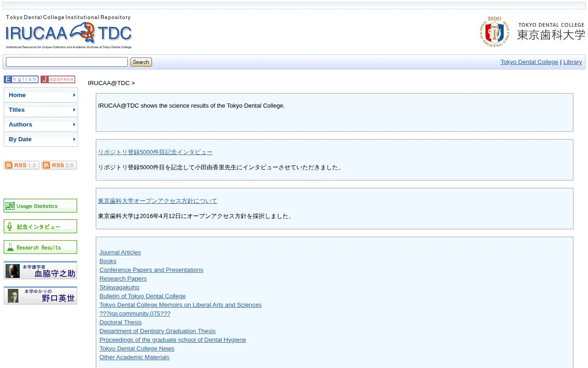
Task: Open the Research Papers collection
Action: tap(123, 279)
